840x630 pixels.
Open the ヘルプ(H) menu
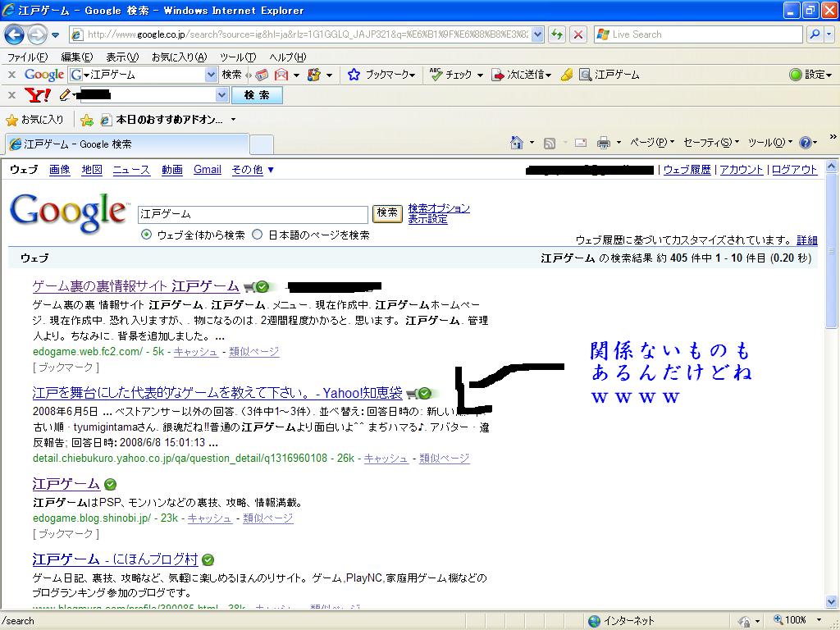[x=288, y=57]
